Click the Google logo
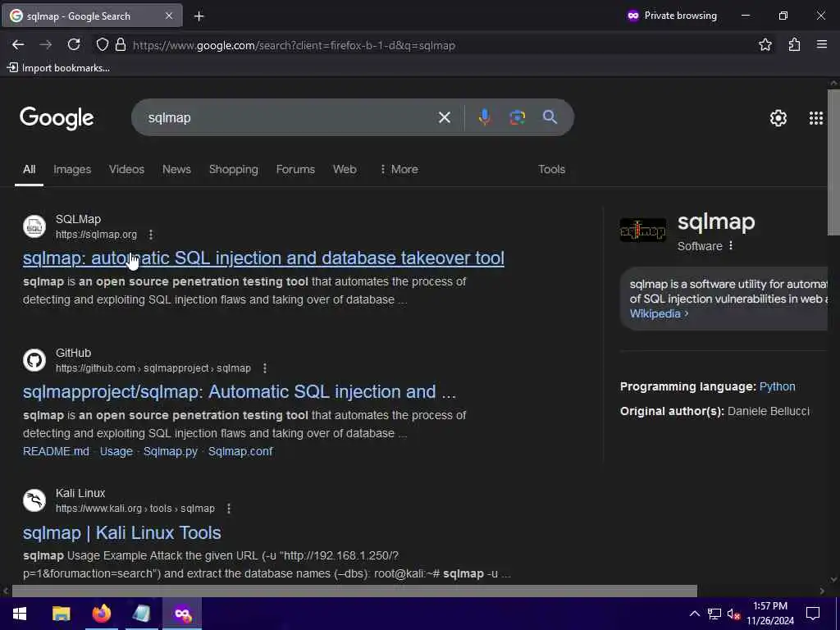 pos(57,118)
